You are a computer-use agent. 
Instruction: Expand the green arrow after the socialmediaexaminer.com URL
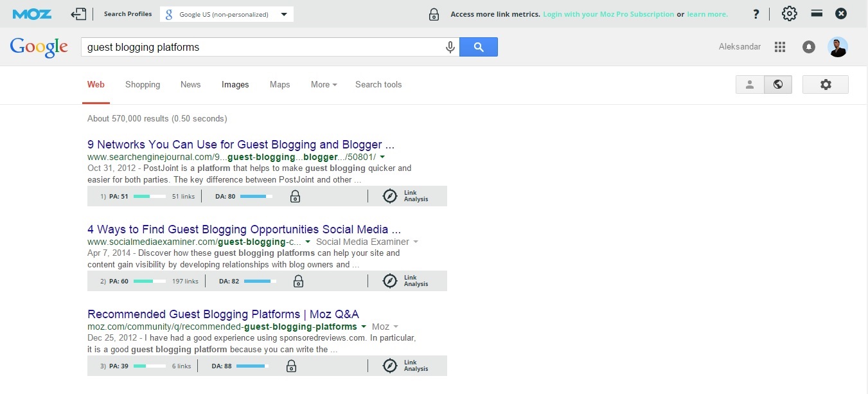(308, 242)
